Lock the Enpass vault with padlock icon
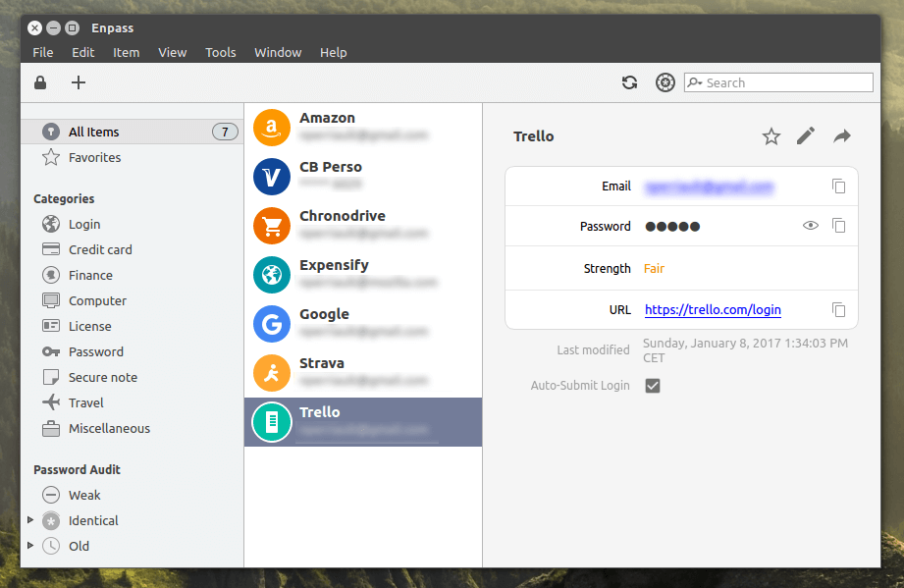Image resolution: width=904 pixels, height=588 pixels. (x=40, y=82)
